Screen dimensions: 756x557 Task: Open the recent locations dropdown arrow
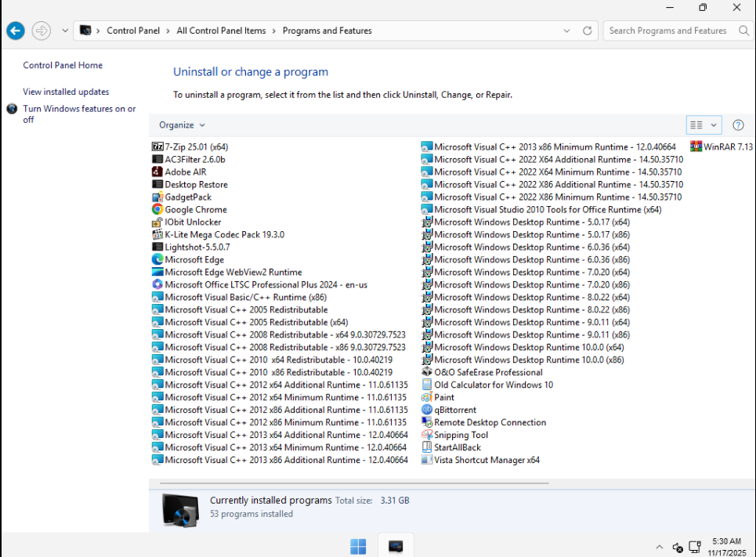tap(65, 31)
